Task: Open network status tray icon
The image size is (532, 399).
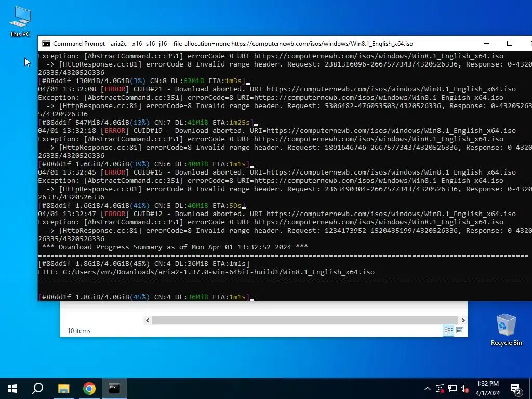Action: click(x=453, y=389)
